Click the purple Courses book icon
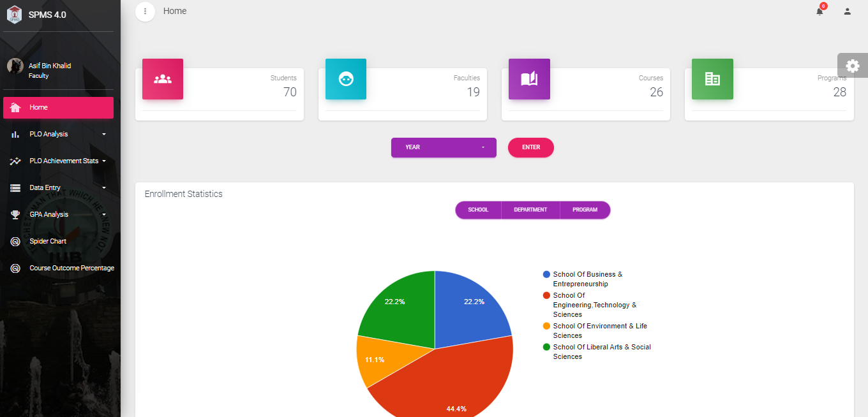 [x=529, y=79]
